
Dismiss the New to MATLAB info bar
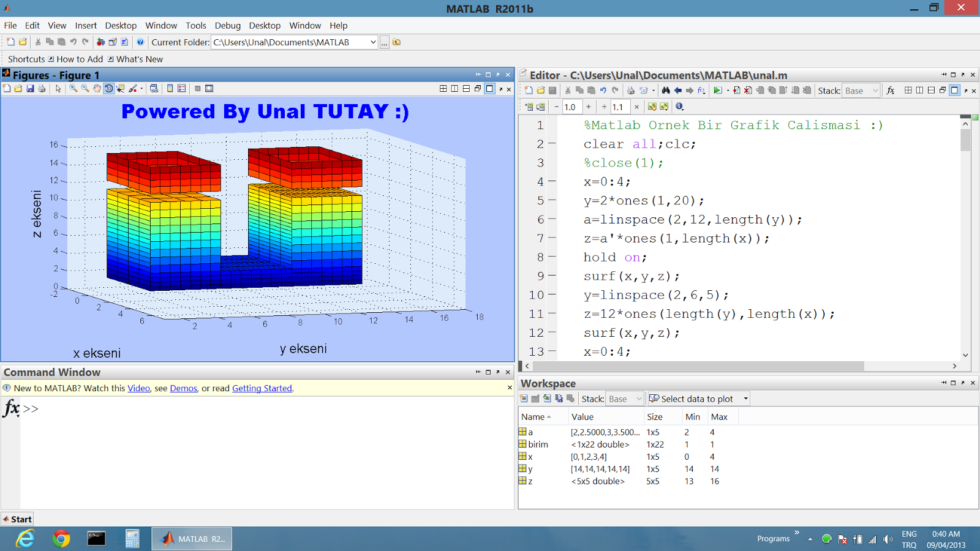(510, 388)
